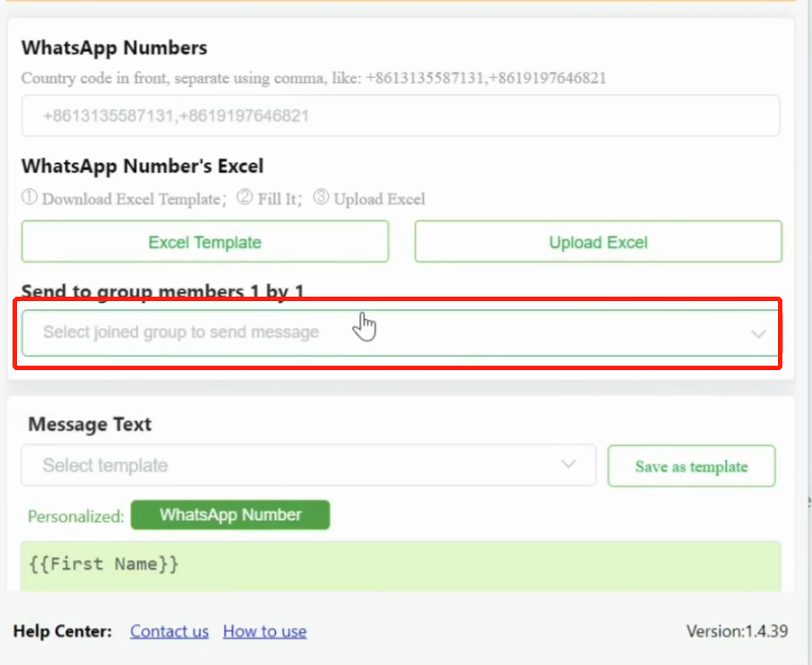This screenshot has height=665, width=812.
Task: Click inside the message text area
Action: click(x=401, y=566)
